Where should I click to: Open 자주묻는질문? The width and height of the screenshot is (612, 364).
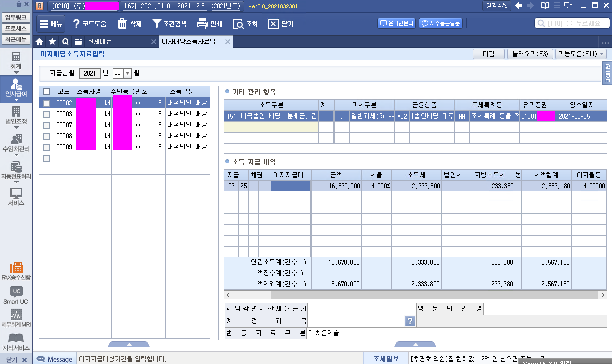(441, 23)
